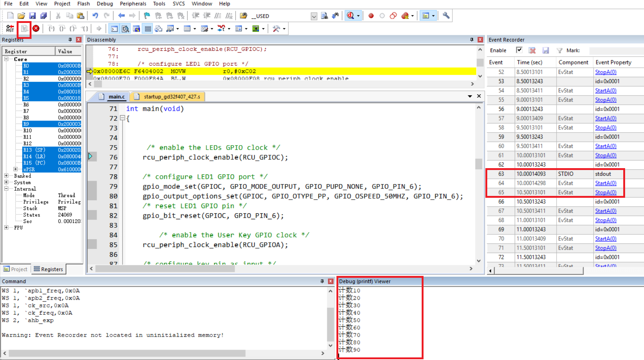Expand the xPSR register

(x=16, y=169)
